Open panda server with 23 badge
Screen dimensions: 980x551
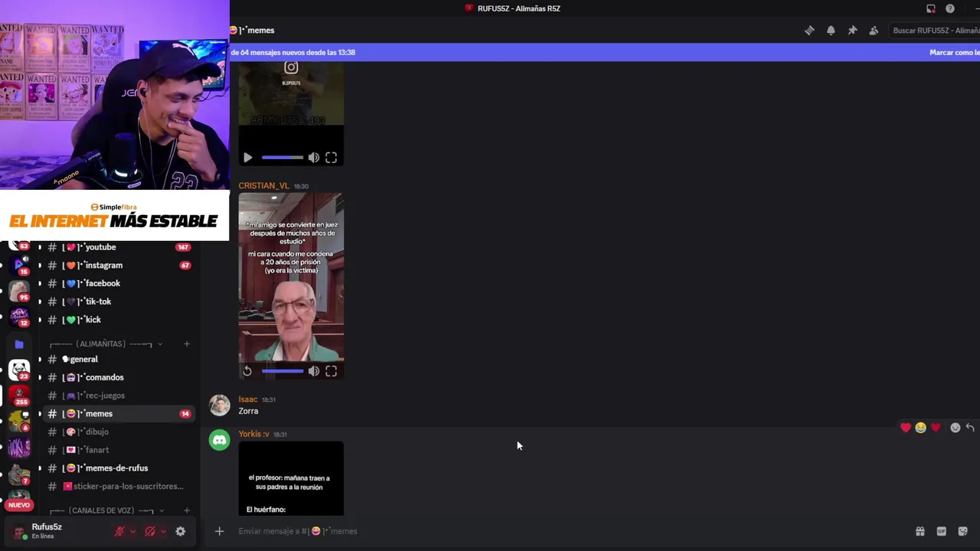point(19,370)
